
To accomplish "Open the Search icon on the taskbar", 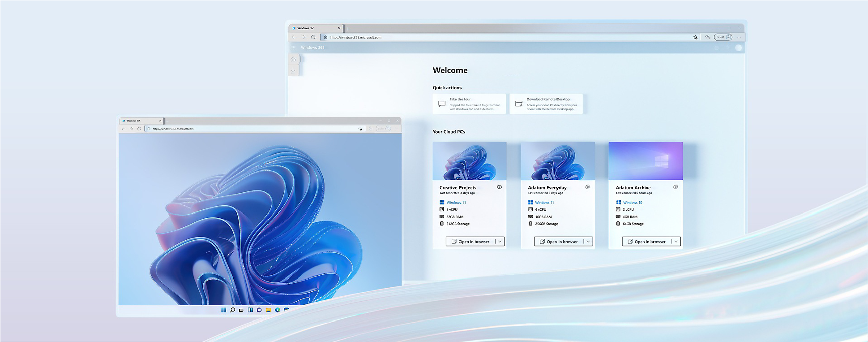I will (232, 310).
